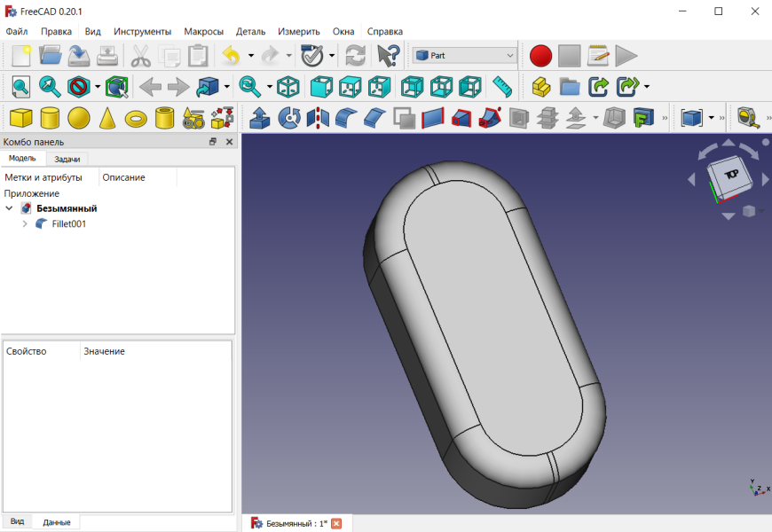This screenshot has height=532, width=772.
Task: Click the Loft tool icon
Action: pos(461,118)
